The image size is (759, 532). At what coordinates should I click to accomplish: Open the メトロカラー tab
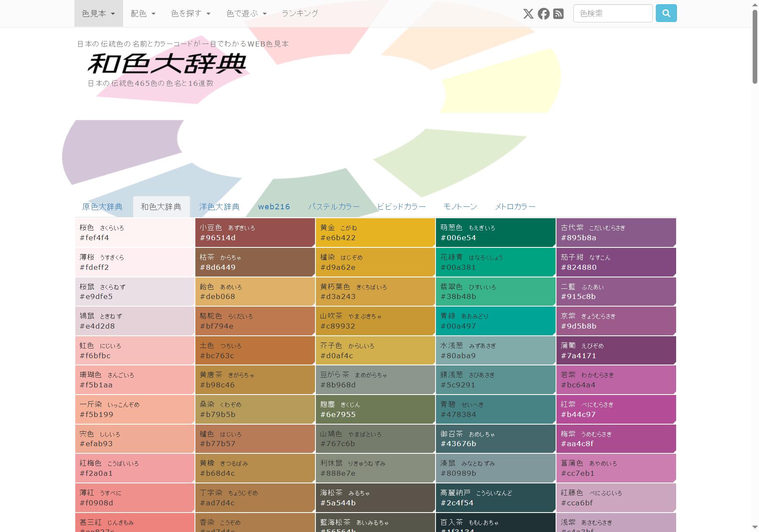click(515, 206)
